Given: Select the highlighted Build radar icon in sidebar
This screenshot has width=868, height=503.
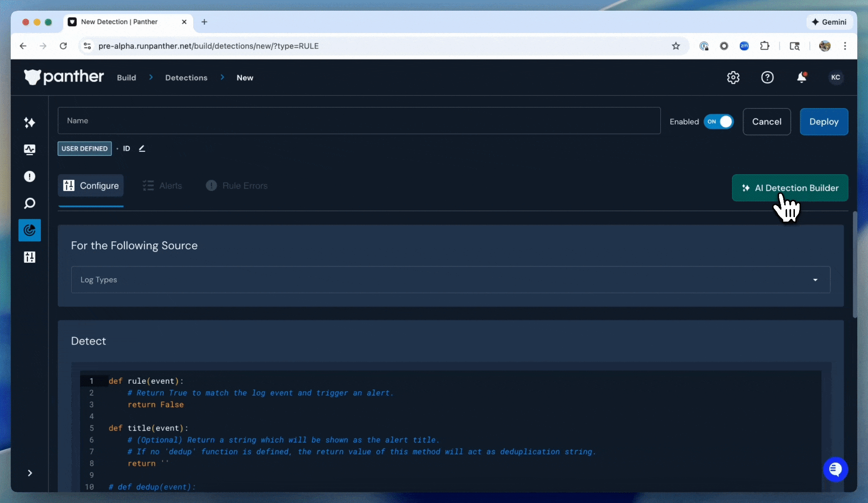Looking at the screenshot, I should pos(29,230).
